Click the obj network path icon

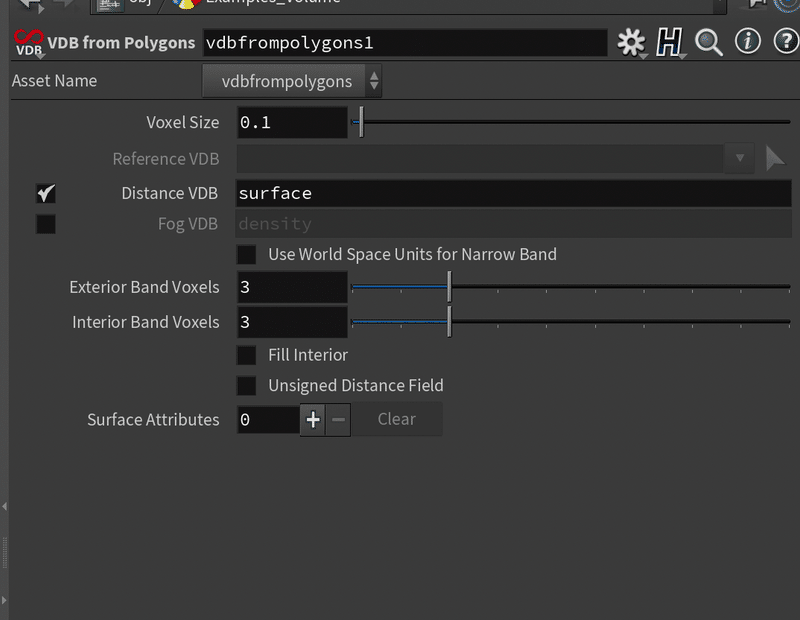110,3
